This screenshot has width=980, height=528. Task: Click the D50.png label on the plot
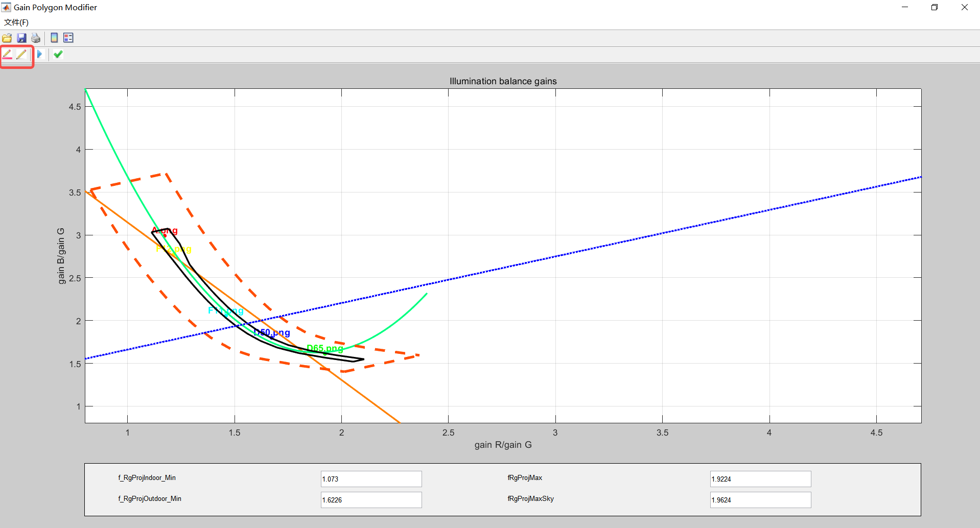pyautogui.click(x=272, y=333)
